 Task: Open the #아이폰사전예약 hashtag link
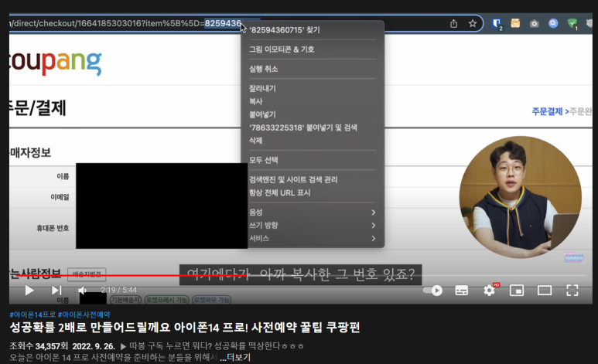[84, 315]
